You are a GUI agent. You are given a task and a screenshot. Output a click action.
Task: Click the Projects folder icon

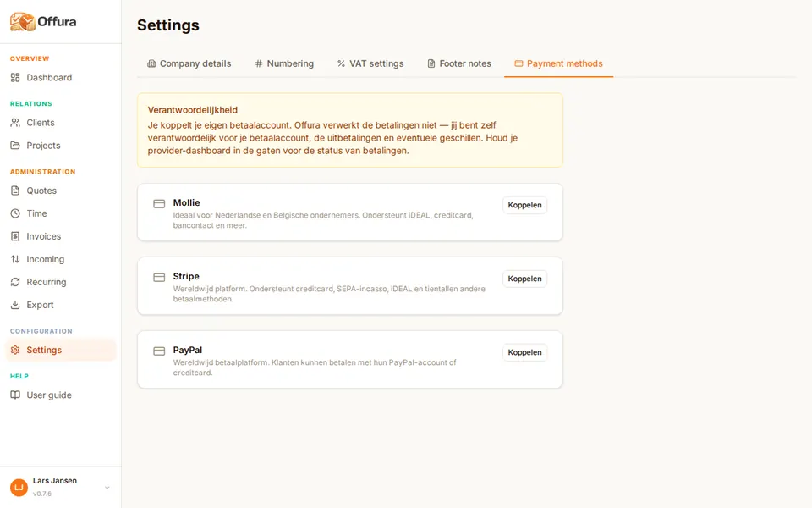click(15, 145)
